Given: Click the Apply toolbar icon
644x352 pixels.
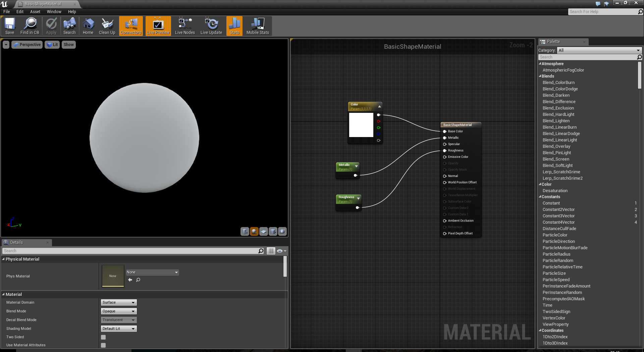Looking at the screenshot, I should pyautogui.click(x=51, y=26).
